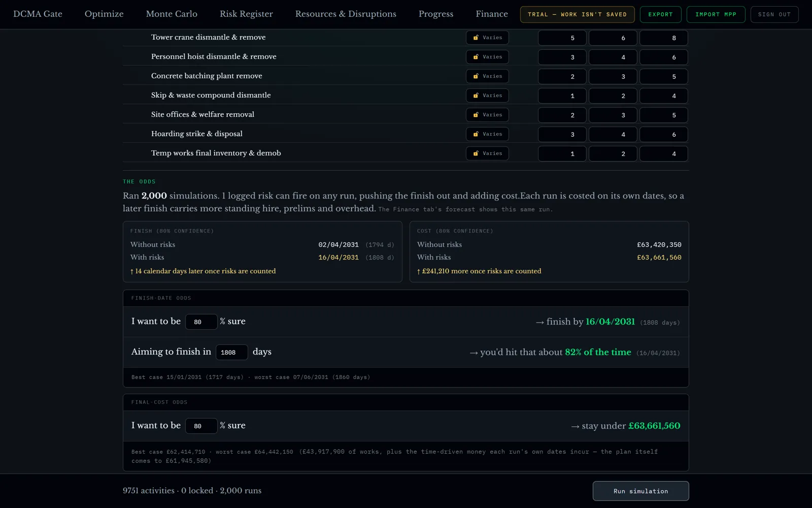Edit the finish-date confidence percent field

pyautogui.click(x=201, y=322)
